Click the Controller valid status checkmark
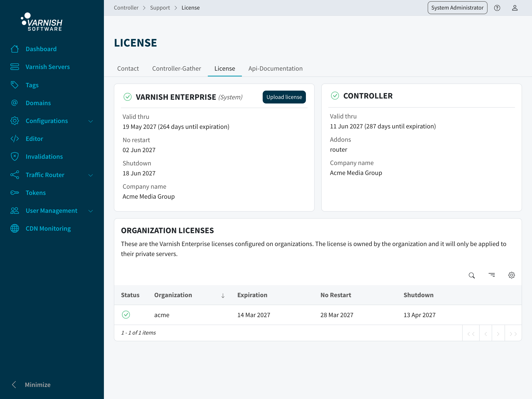Viewport: 532px width, 399px height. [x=335, y=96]
